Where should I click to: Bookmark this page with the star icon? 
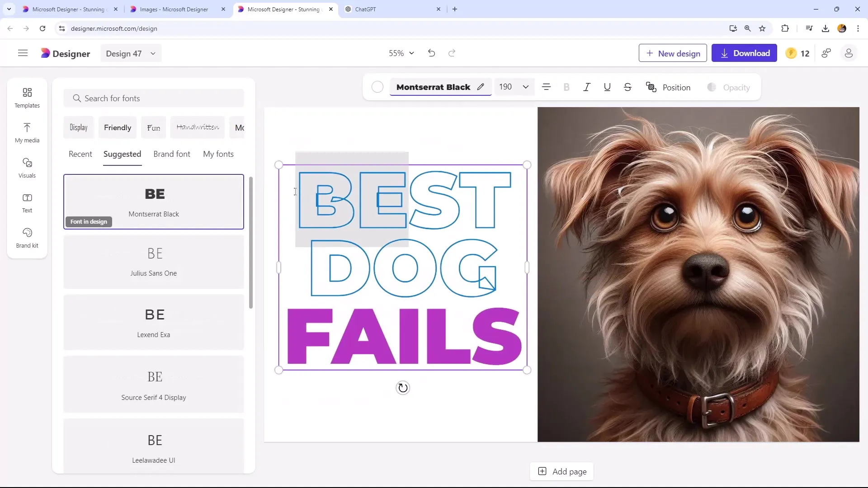[762, 28]
